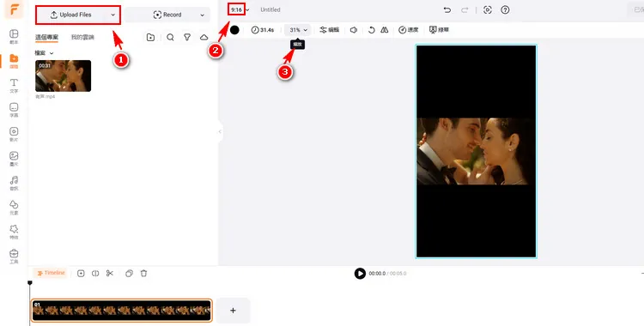Open the Music audio panel in sidebar

14,183
